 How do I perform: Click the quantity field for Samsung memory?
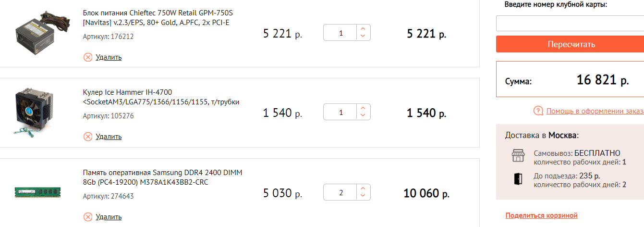click(x=341, y=193)
